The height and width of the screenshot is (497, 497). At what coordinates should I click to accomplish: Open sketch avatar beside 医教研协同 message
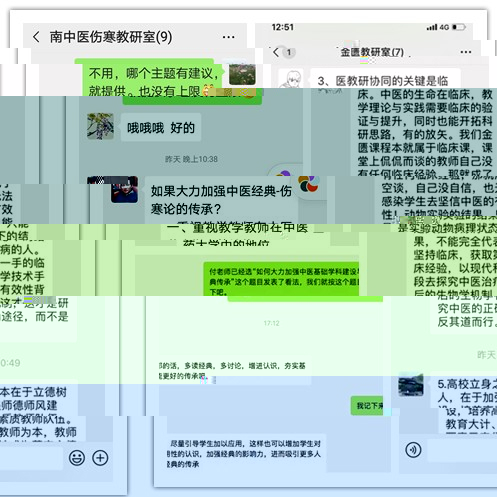point(291,78)
